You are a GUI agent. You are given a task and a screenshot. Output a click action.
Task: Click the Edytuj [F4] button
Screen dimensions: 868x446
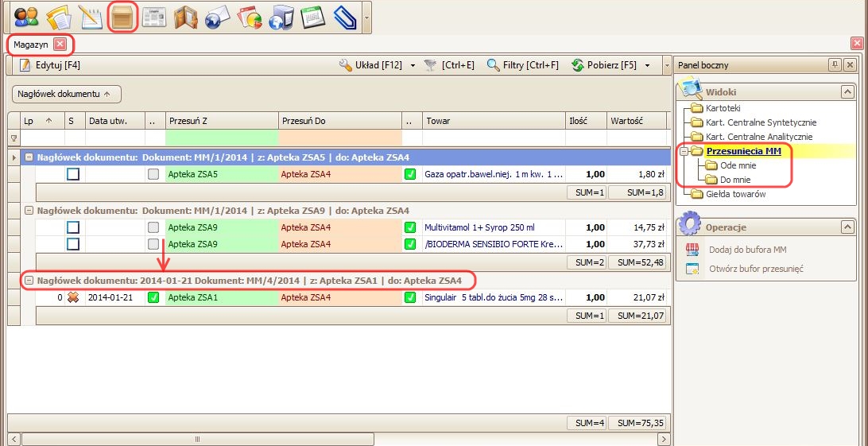point(49,65)
